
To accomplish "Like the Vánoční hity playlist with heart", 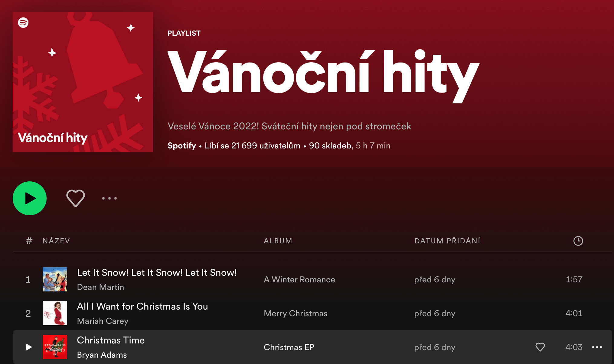I will coord(75,198).
